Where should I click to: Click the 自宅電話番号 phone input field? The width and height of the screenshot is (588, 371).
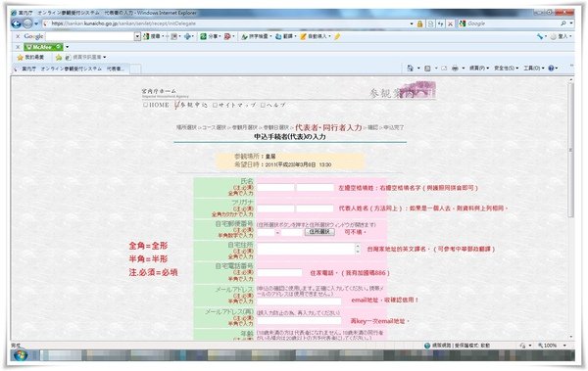click(279, 273)
